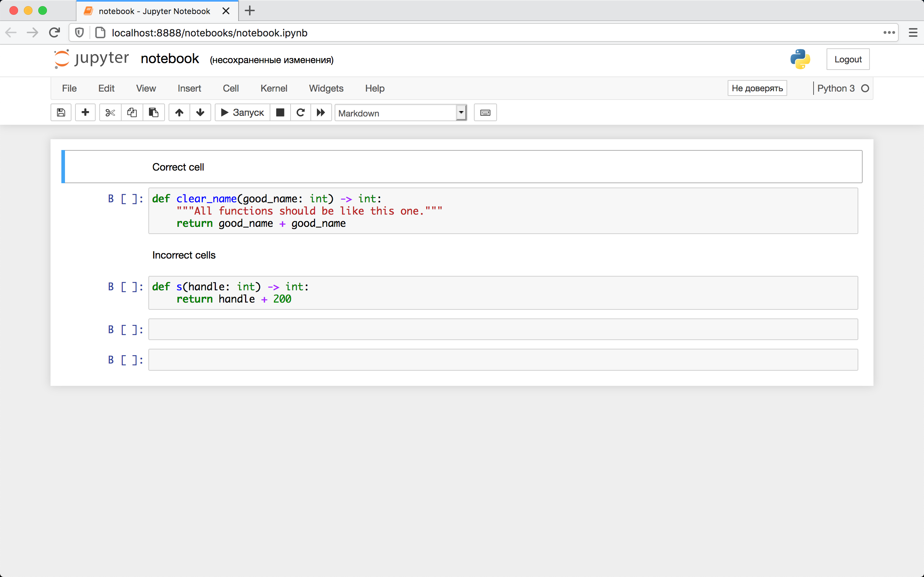The image size is (924, 577).
Task: Restart the kernel circular arrow icon
Action: point(301,113)
